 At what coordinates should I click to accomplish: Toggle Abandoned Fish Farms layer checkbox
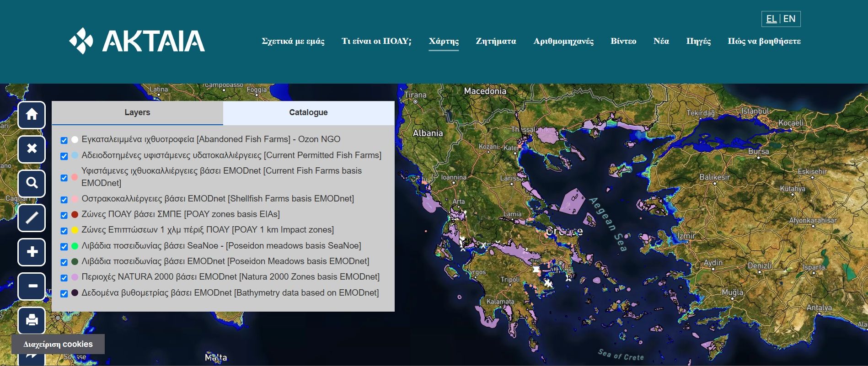pyautogui.click(x=64, y=140)
